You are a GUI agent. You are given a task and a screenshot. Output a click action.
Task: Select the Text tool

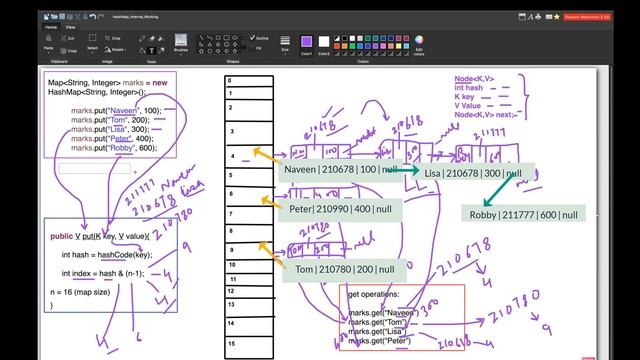pos(151,51)
